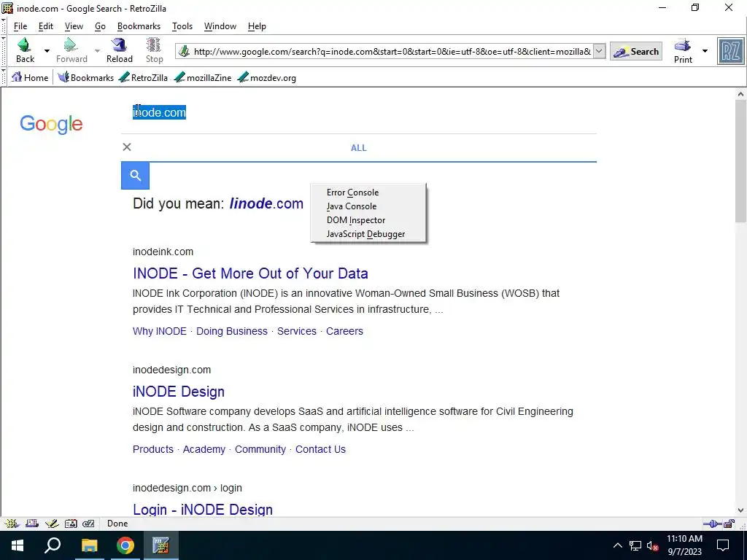Click the Back navigation button
Image resolution: width=747 pixels, height=560 pixels.
pyautogui.click(x=25, y=50)
